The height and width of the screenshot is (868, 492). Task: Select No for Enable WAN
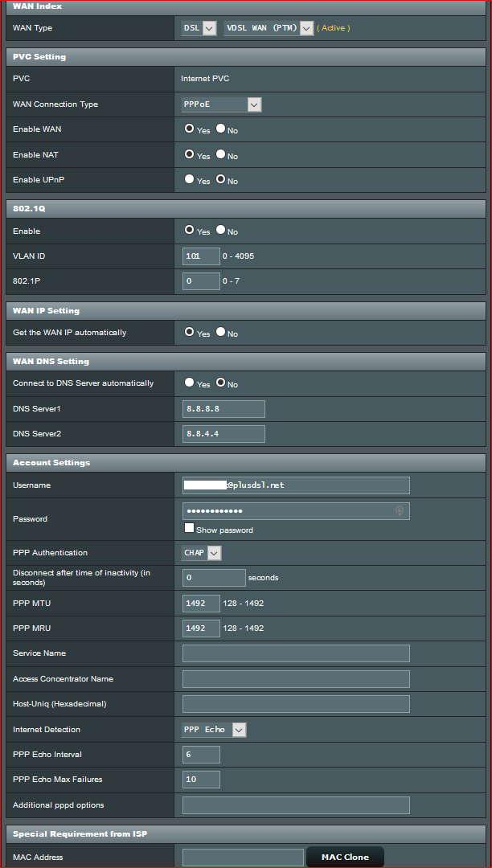[x=221, y=129]
